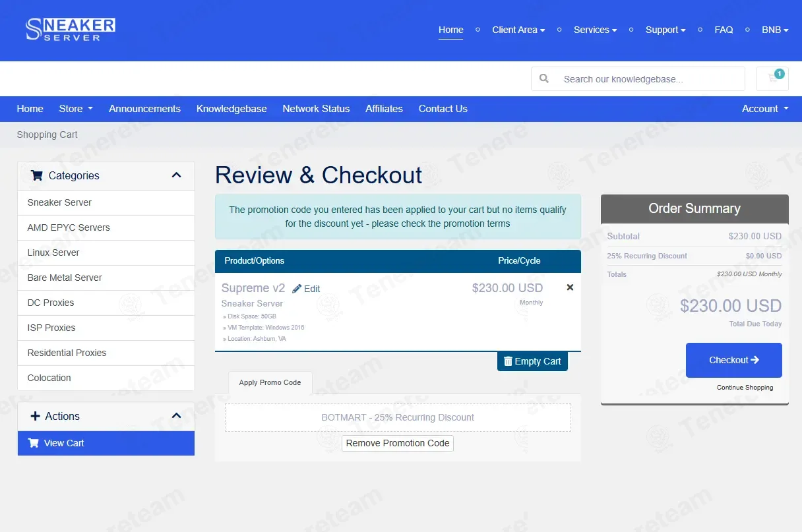Viewport: 802px width, 532px height.
Task: Open the Services dropdown menu
Action: (595, 30)
